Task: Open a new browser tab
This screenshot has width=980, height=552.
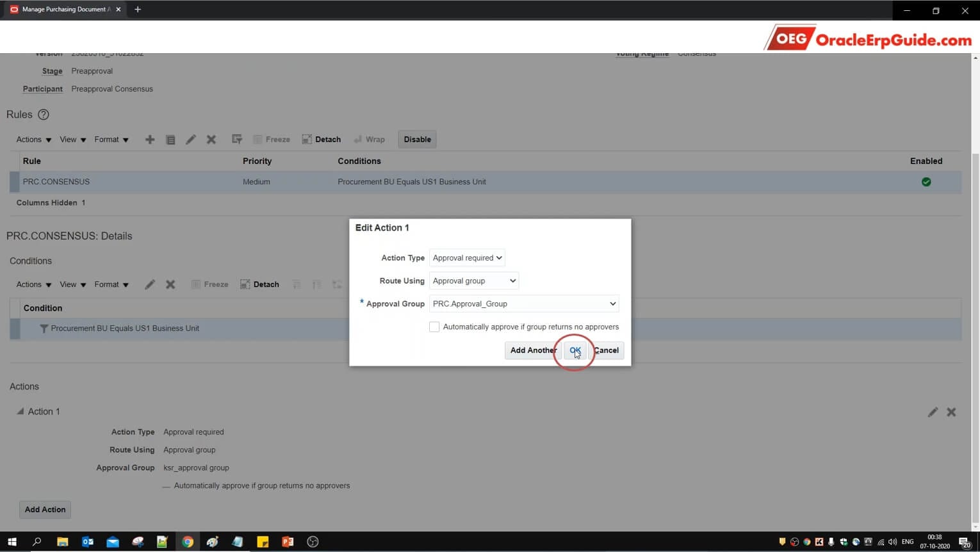Action: (x=138, y=10)
